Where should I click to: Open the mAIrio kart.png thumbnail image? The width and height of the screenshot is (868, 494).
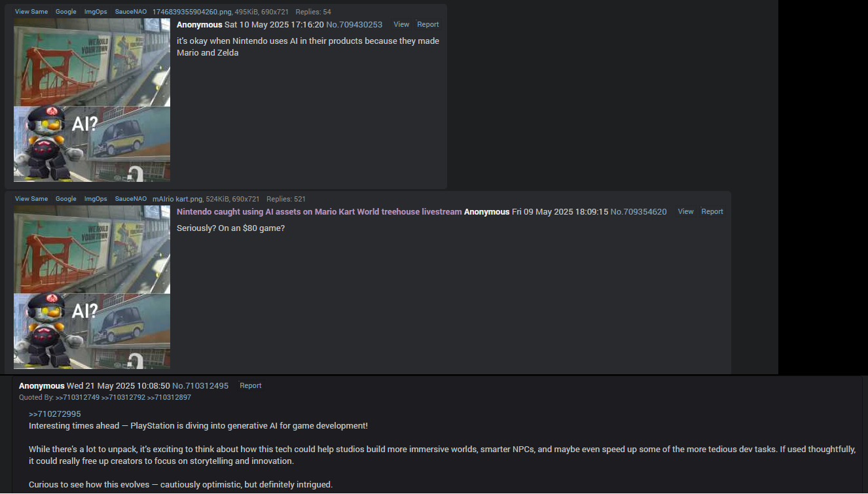(x=92, y=287)
